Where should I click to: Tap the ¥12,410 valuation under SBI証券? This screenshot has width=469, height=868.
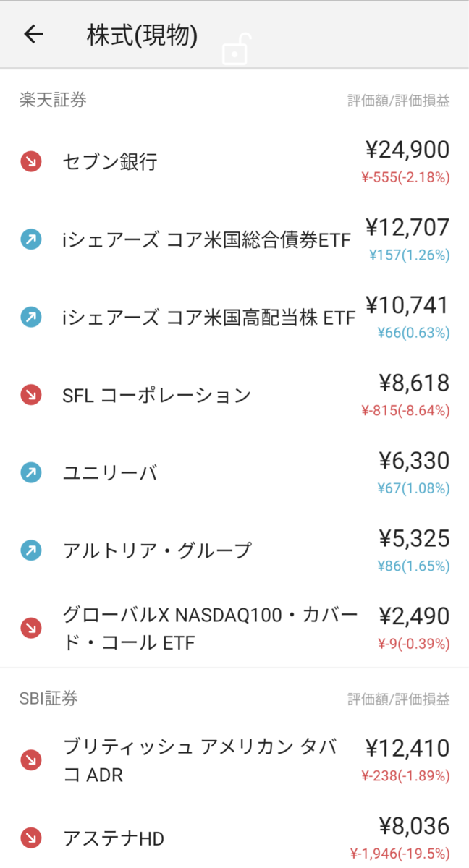pos(407,748)
